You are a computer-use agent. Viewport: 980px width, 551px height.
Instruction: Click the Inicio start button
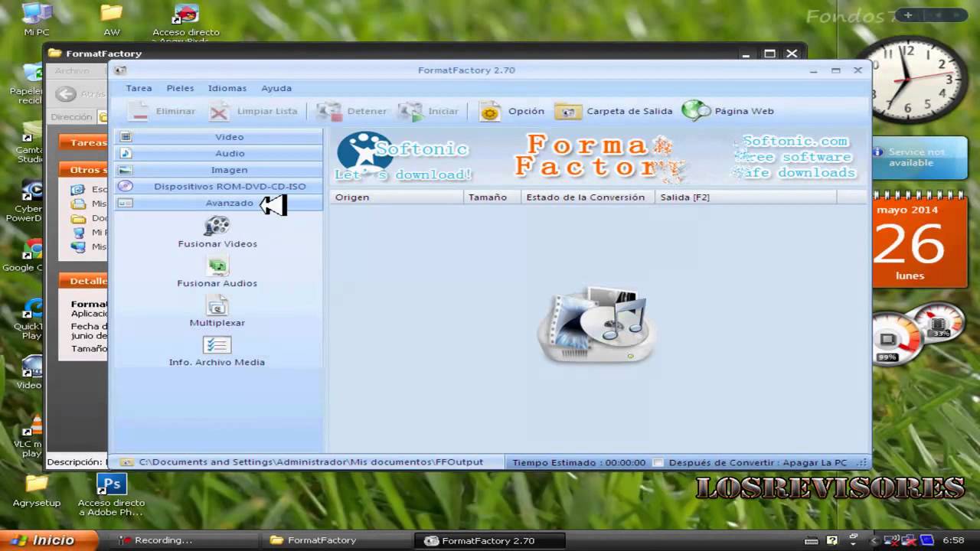[x=48, y=540]
